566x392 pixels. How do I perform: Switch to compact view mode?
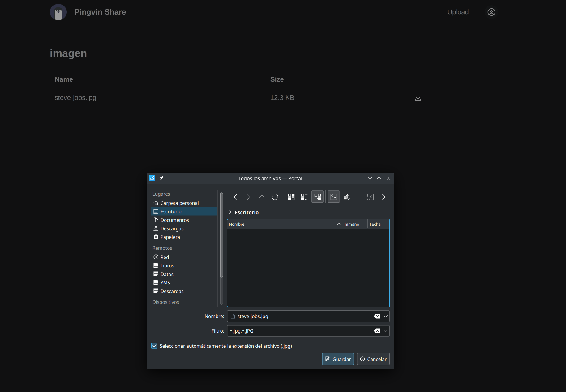coord(304,197)
